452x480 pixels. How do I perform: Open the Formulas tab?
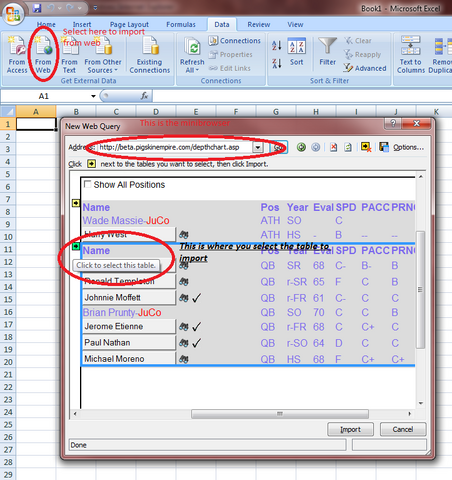point(181,24)
